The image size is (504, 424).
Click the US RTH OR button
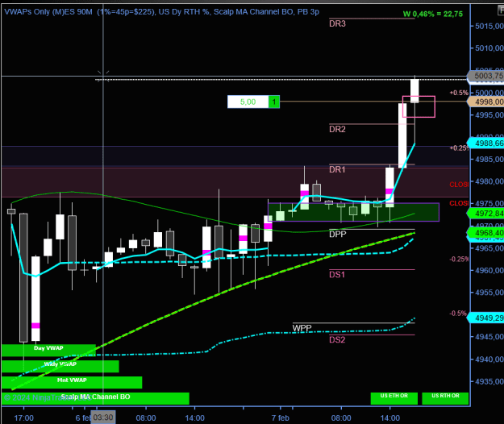tap(445, 398)
